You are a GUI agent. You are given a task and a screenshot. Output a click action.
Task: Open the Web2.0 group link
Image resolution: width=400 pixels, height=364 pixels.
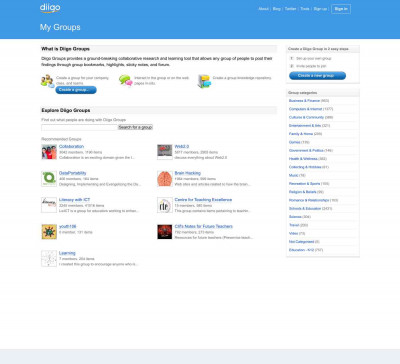click(182, 146)
